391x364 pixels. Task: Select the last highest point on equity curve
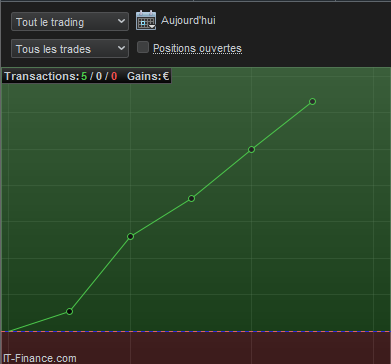(312, 101)
